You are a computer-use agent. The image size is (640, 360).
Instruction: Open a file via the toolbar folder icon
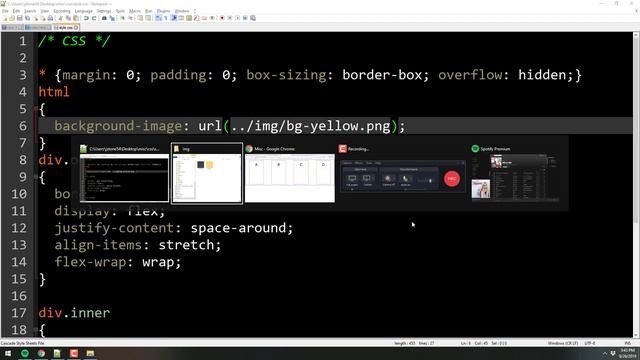12,18
